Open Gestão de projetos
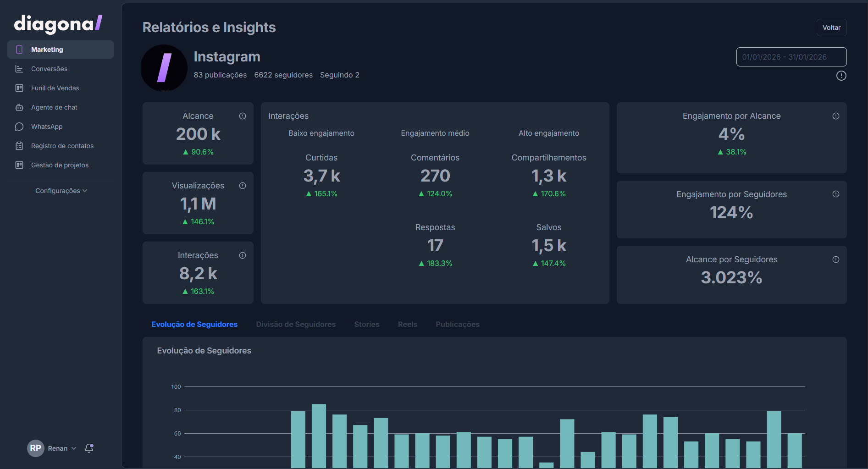 61,165
